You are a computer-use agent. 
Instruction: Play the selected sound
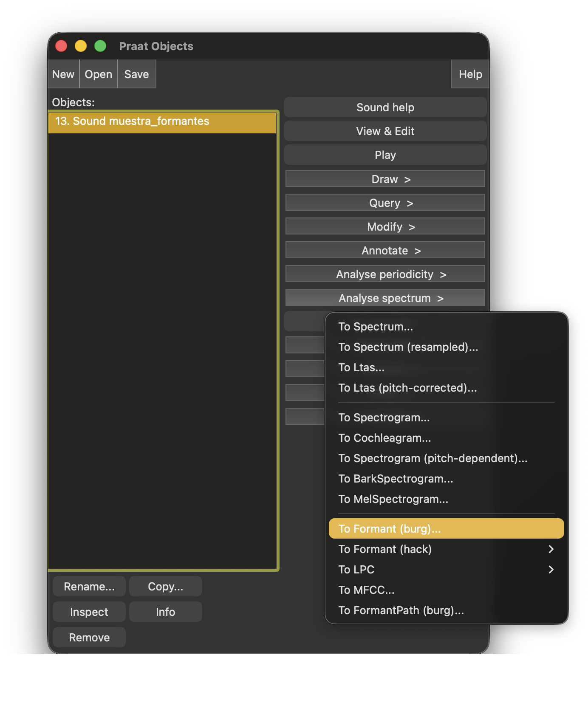[385, 155]
